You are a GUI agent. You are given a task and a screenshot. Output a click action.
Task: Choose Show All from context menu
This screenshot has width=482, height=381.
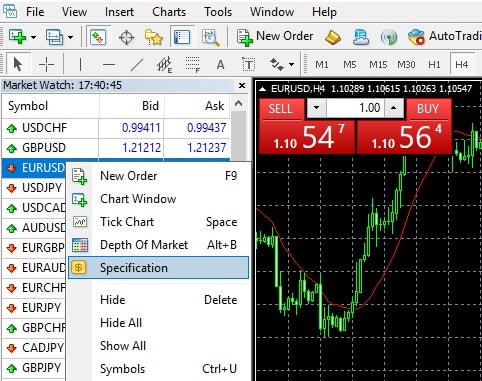(158, 346)
